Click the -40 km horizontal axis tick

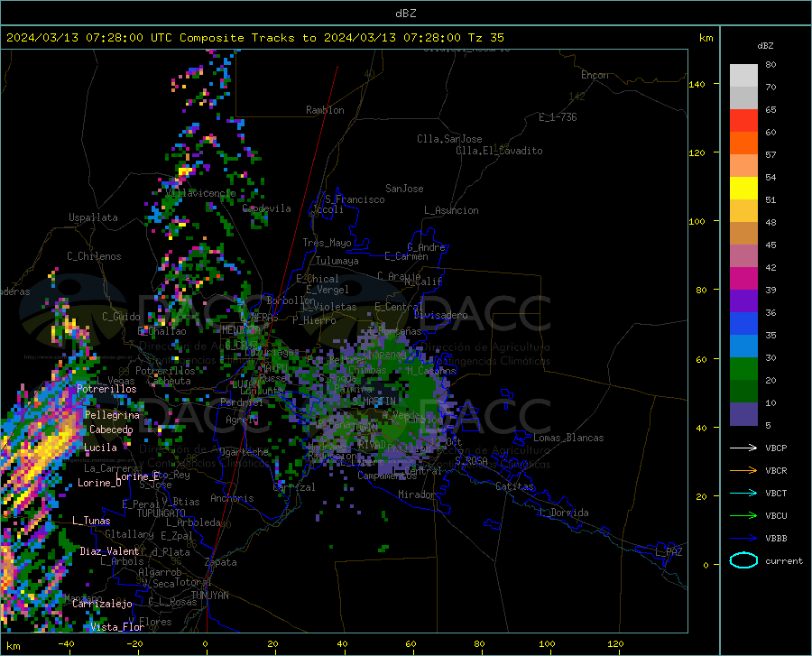[66, 644]
